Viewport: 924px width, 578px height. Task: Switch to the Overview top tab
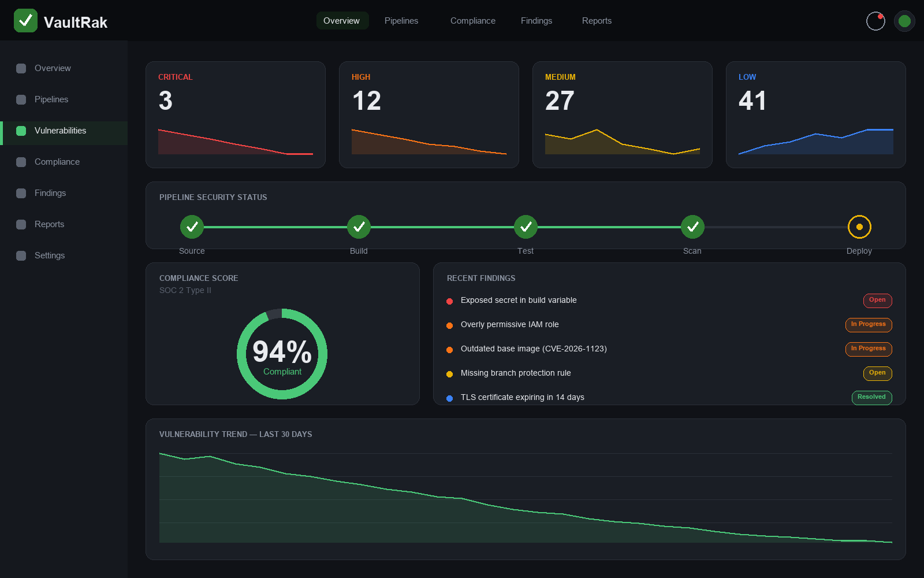coord(341,21)
